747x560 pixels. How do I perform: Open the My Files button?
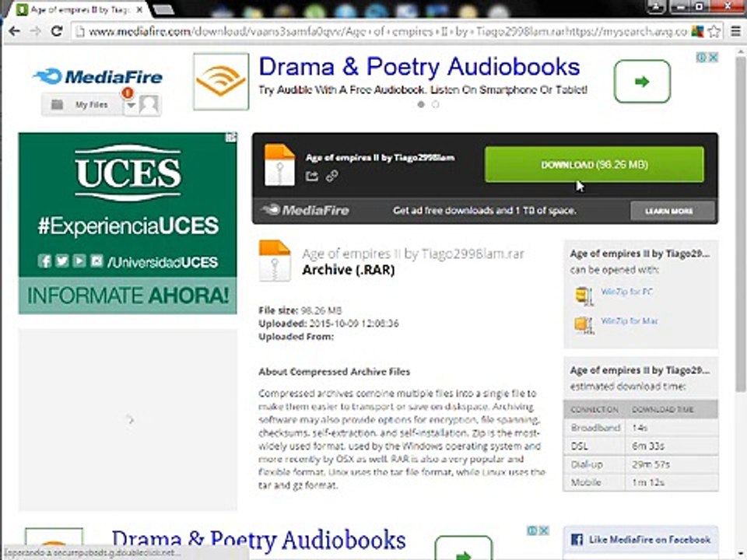tap(82, 105)
